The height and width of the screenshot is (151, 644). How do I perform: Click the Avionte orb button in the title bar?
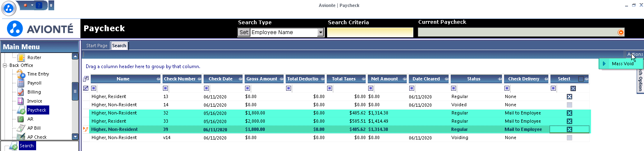(9, 8)
